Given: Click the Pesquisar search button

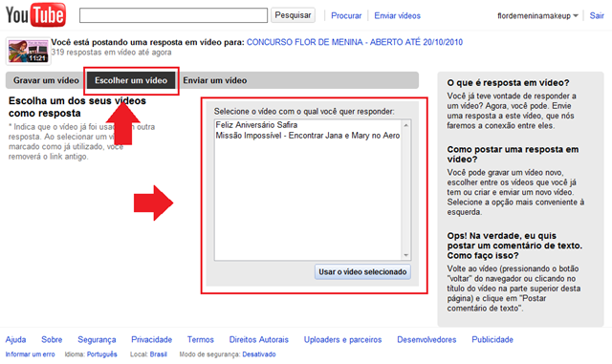Looking at the screenshot, I should coord(293,15).
